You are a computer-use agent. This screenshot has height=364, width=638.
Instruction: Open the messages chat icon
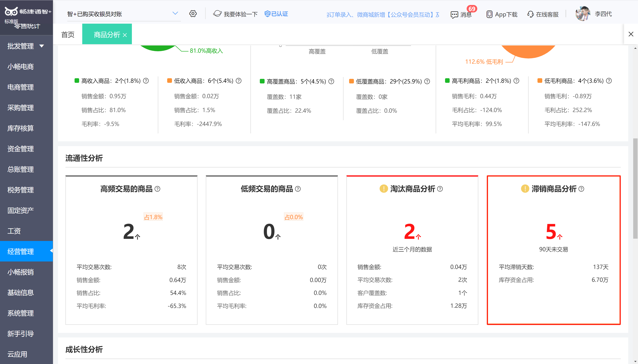454,15
